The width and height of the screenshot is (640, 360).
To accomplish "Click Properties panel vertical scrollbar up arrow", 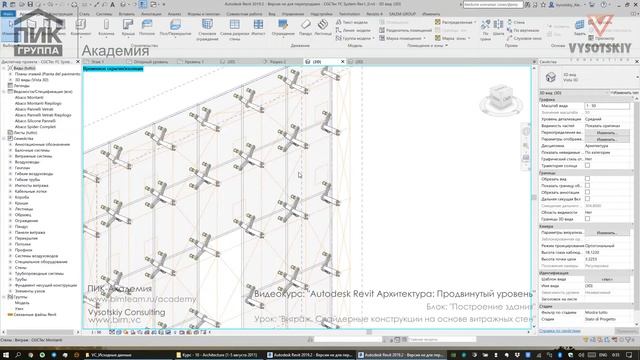I will click(x=636, y=99).
